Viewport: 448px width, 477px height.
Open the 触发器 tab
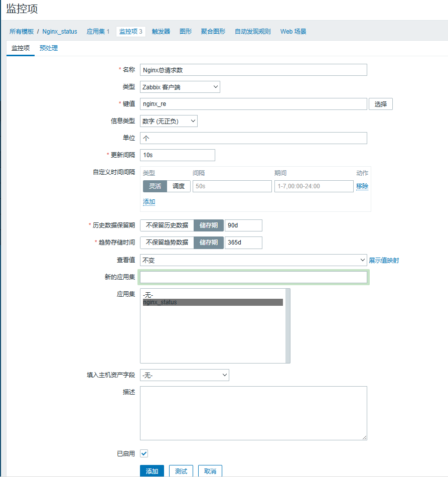[x=161, y=31]
